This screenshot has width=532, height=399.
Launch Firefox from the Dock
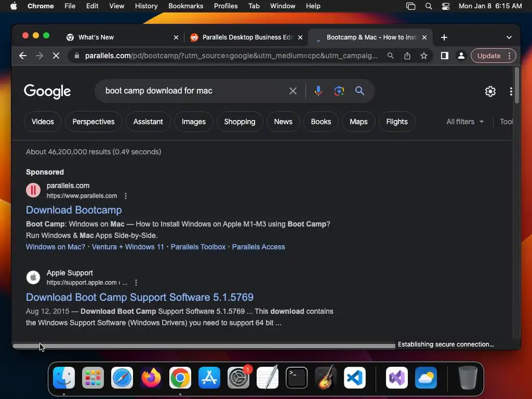coord(151,378)
